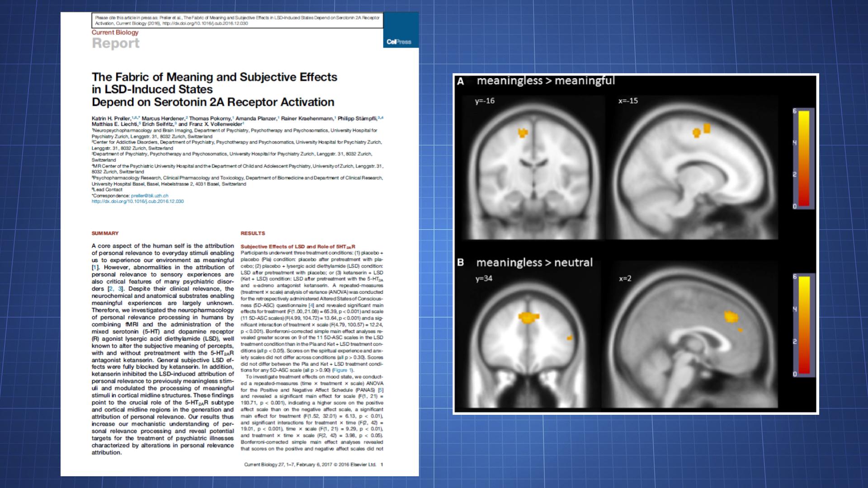Open the dx.doi.org DOI link below correspondence

tap(138, 202)
